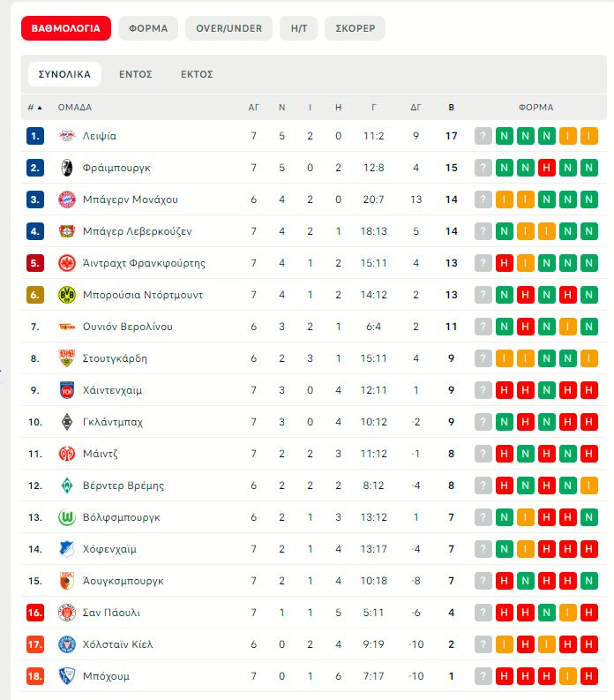614x700 pixels.
Task: Open the Λειψία team link
Action: 100,136
